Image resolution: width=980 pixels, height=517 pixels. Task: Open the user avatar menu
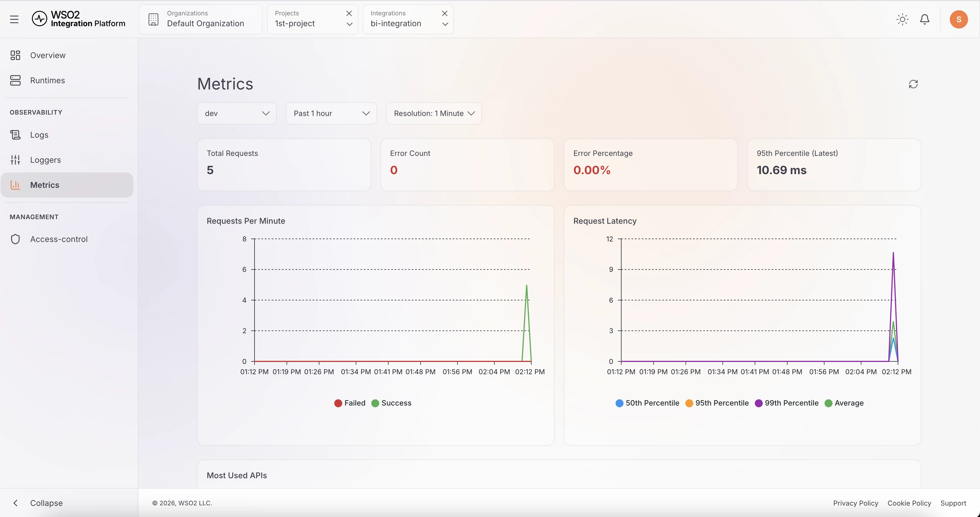click(958, 19)
